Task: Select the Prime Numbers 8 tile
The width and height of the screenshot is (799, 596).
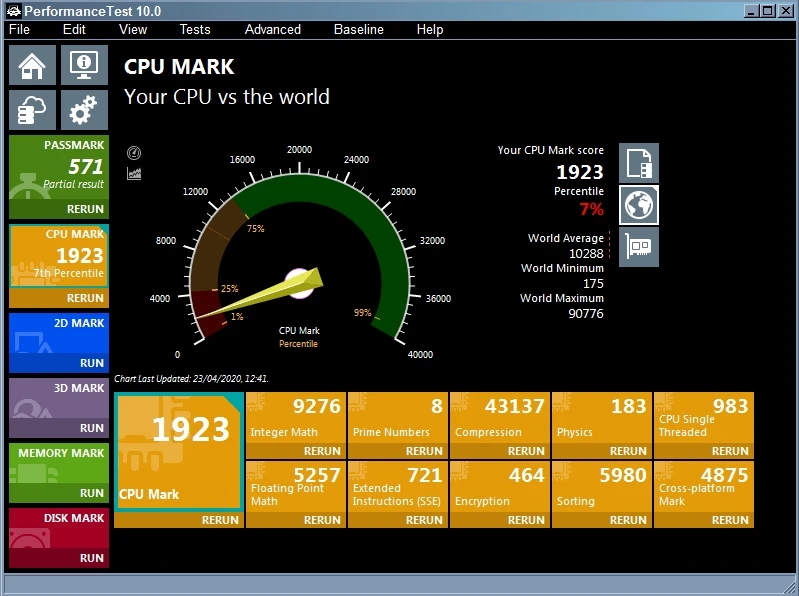Action: click(398, 418)
